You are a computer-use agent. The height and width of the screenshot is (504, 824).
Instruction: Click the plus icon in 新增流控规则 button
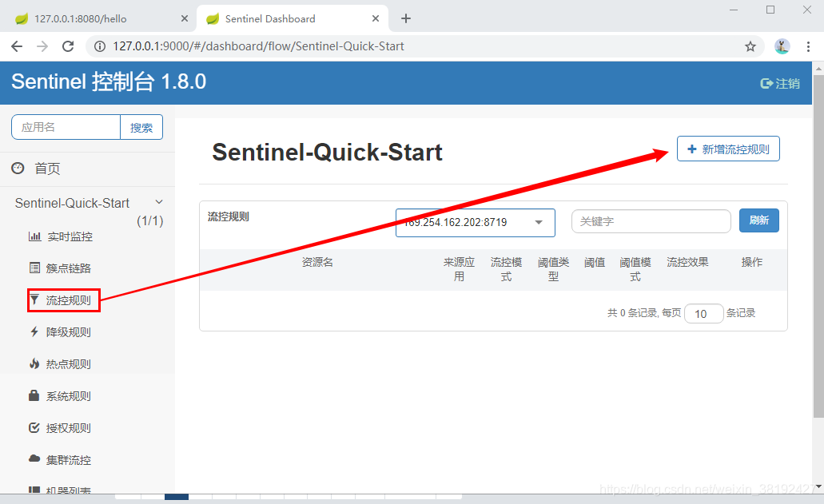[x=692, y=149]
